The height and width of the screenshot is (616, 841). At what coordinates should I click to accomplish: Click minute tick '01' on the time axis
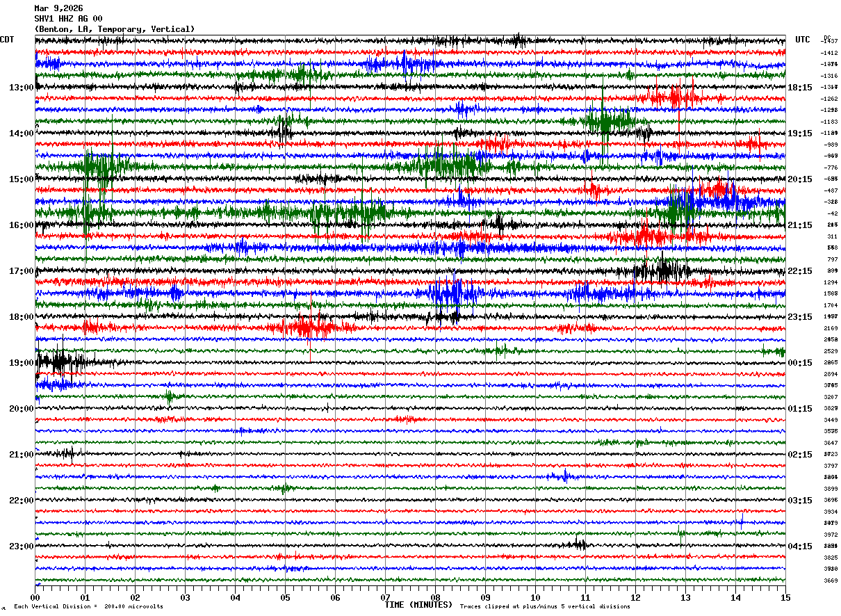85,597
